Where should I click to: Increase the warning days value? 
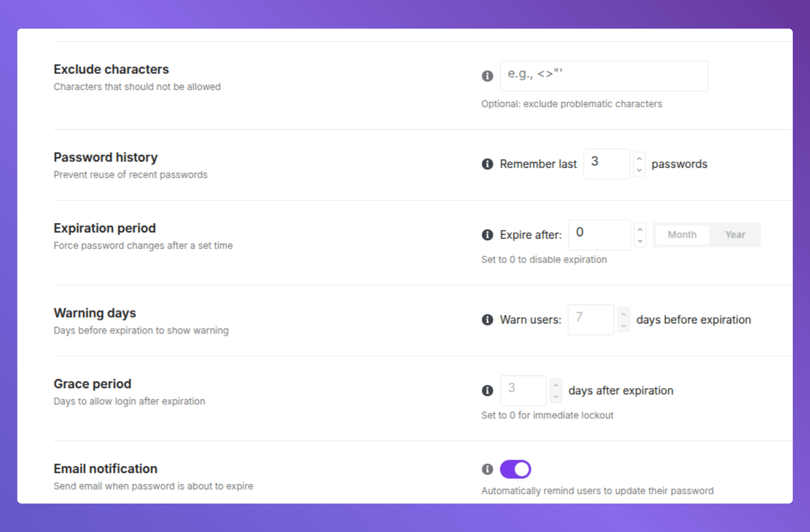(x=624, y=314)
